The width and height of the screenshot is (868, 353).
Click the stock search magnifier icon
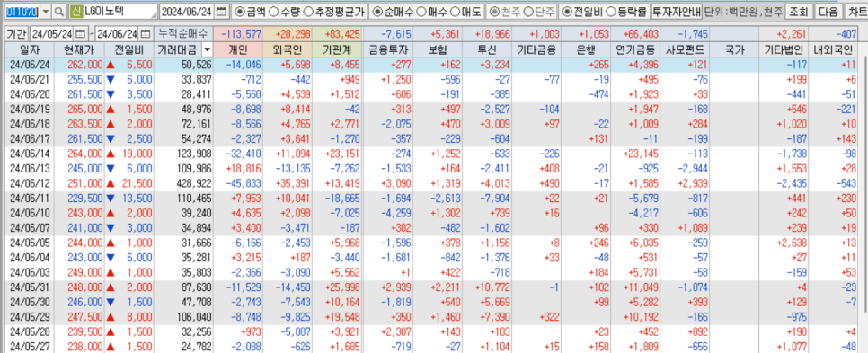tap(59, 11)
